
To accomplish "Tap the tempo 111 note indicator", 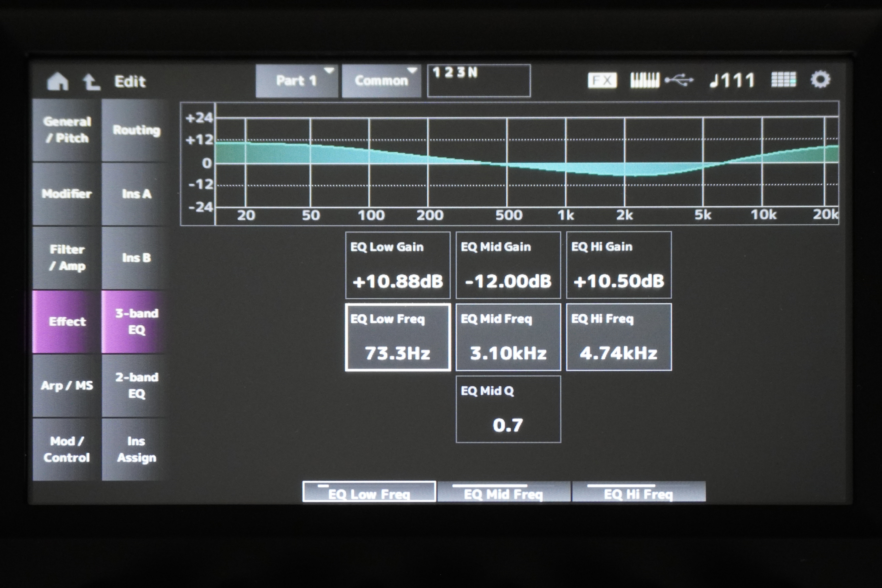I will 732,80.
